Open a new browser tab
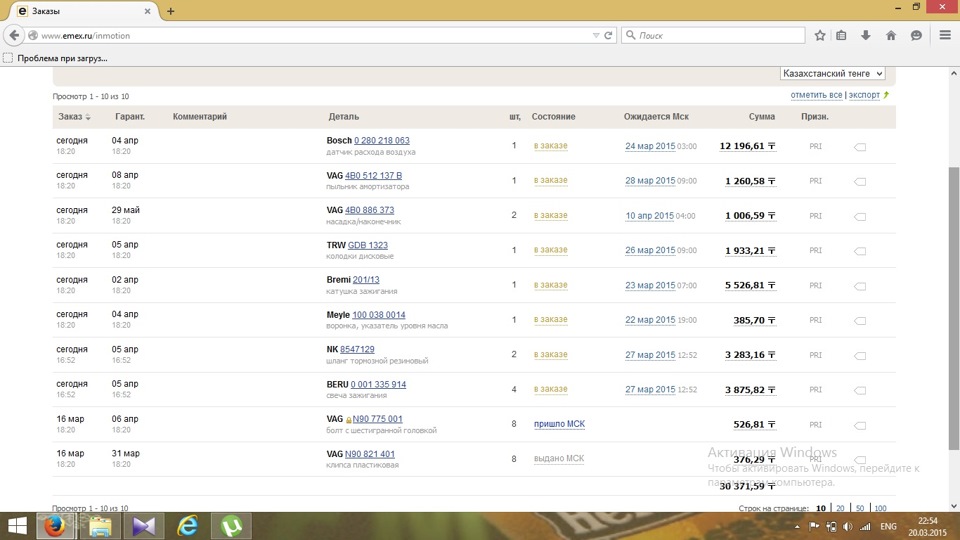960x540 pixels. pos(171,11)
